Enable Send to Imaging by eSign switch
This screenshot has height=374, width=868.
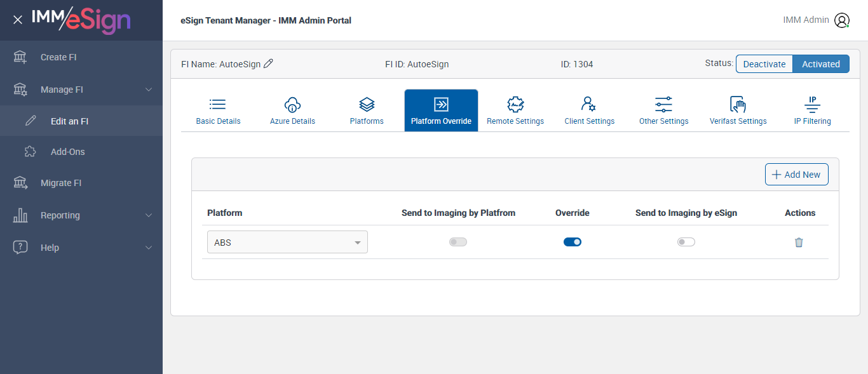pos(686,242)
